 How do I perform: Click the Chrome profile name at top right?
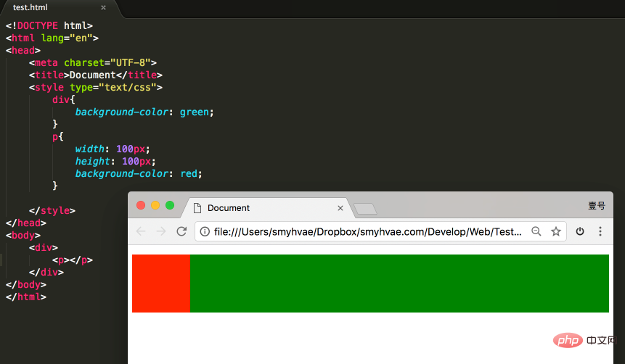[597, 205]
